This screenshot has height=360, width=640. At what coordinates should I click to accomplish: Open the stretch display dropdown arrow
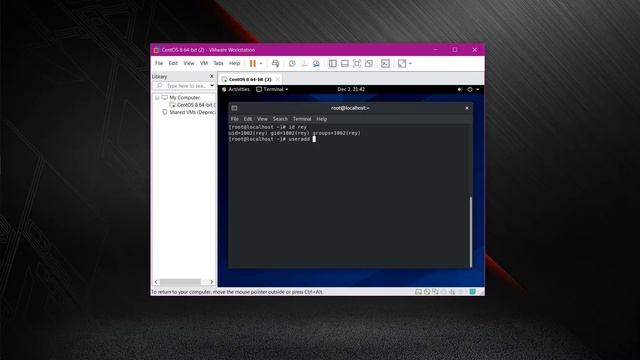pos(410,64)
